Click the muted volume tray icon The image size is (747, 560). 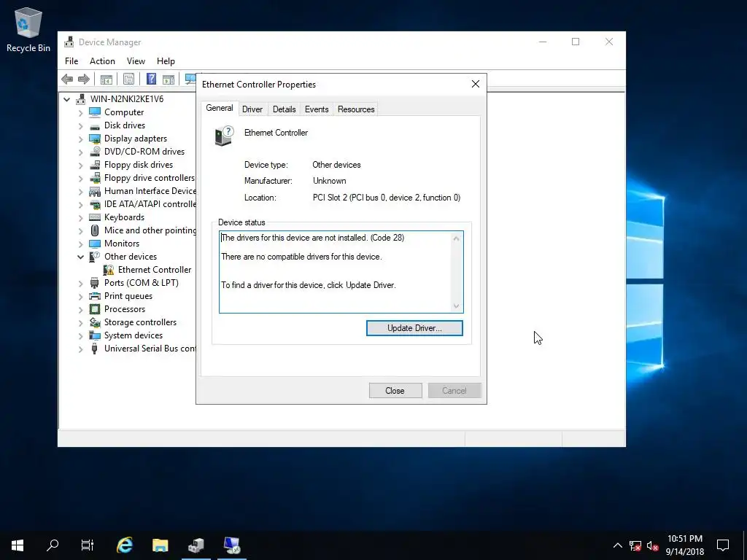[653, 545]
